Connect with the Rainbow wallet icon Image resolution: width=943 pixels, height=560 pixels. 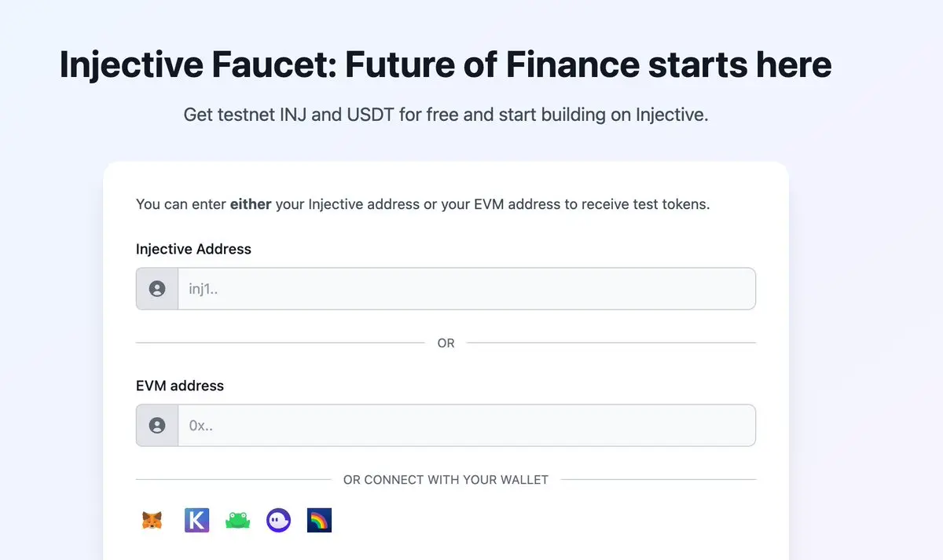pos(319,520)
